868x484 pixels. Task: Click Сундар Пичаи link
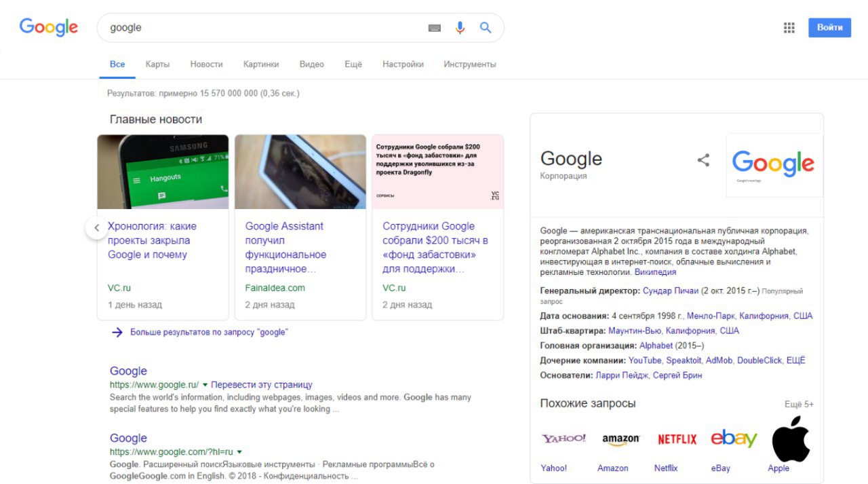[671, 291]
